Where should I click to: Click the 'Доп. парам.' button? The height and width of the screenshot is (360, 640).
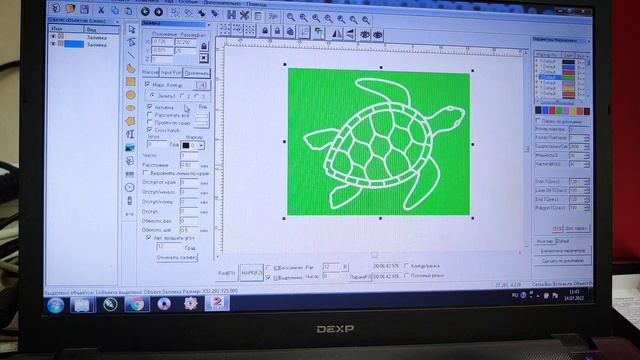(577, 228)
